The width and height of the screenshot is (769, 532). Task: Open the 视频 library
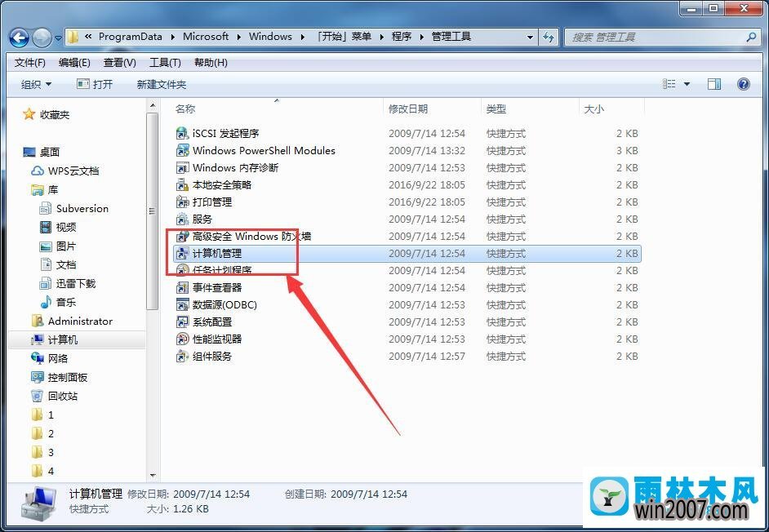(x=66, y=227)
